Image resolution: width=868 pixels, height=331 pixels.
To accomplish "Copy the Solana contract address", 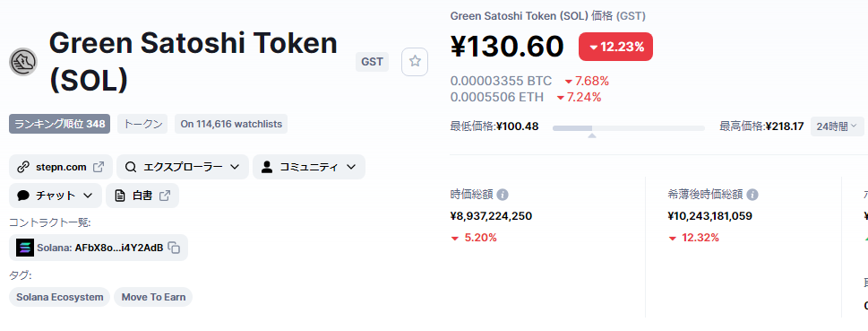I will [x=174, y=248].
